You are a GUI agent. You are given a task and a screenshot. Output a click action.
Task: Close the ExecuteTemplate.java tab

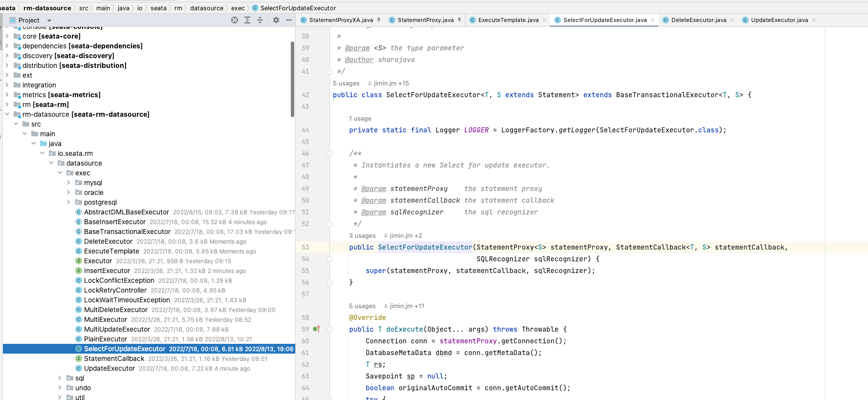tap(544, 20)
